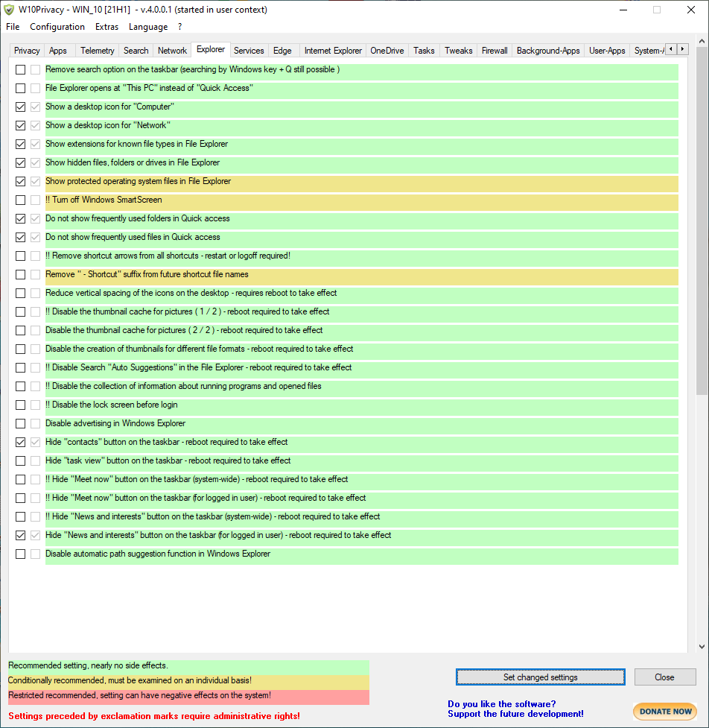Click the Close button
The image size is (709, 728).
tap(665, 677)
